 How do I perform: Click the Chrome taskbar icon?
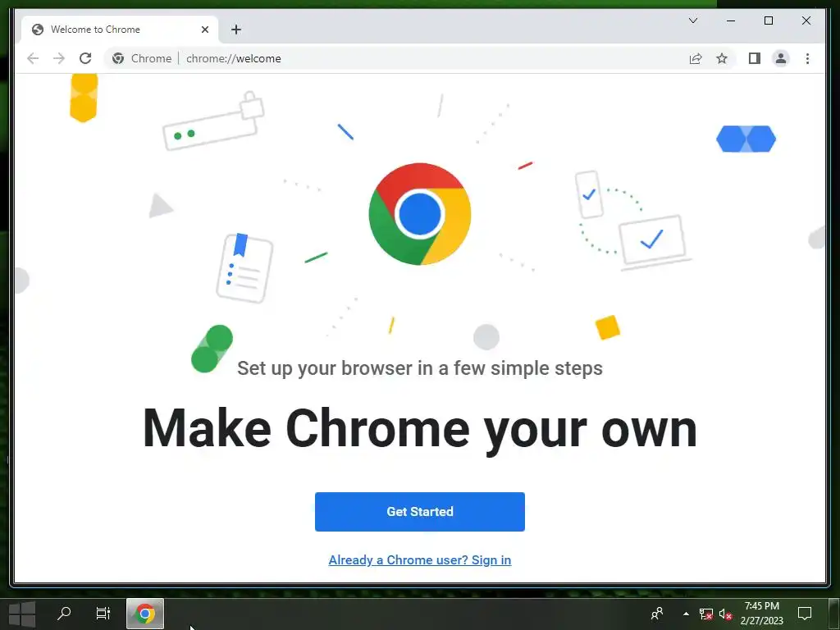(145, 614)
